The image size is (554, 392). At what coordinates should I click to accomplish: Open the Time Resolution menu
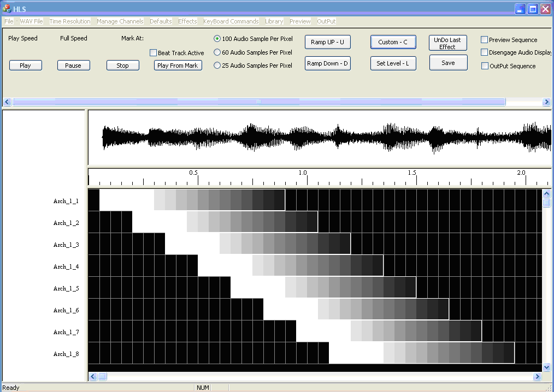click(70, 21)
